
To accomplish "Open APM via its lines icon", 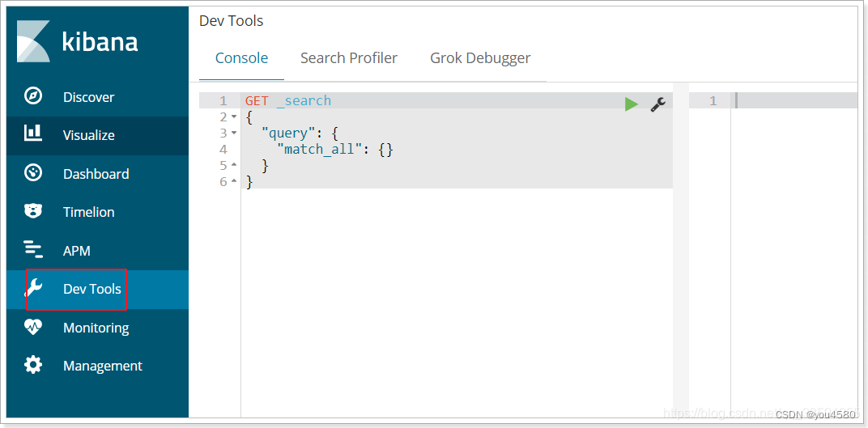I will tap(33, 250).
